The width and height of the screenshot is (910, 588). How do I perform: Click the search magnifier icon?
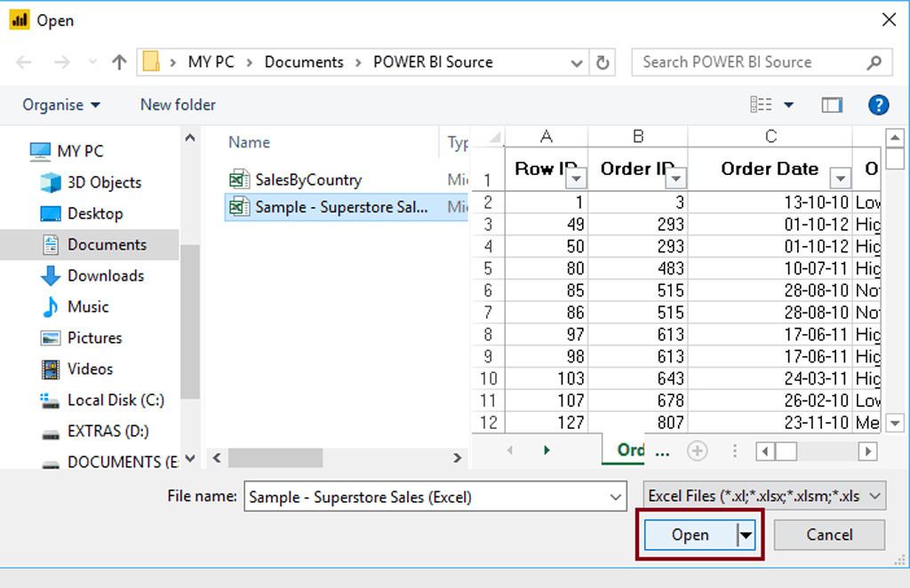coord(874,62)
